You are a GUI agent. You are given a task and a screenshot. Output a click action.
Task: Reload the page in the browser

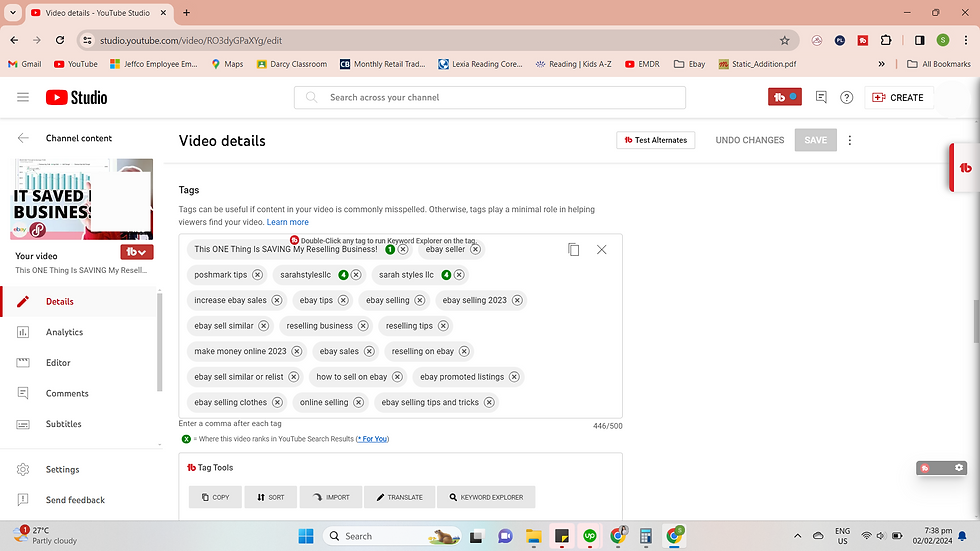click(x=60, y=41)
